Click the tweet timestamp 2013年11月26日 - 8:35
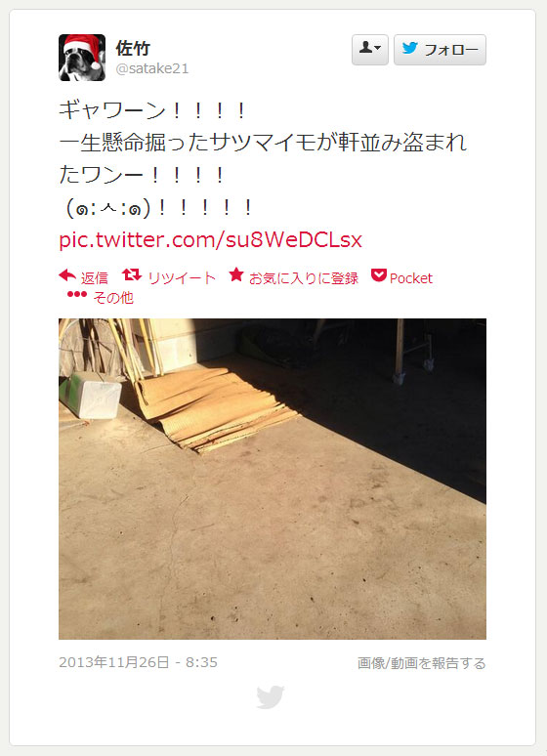Viewport: 547px width, 756px height. pos(138,662)
